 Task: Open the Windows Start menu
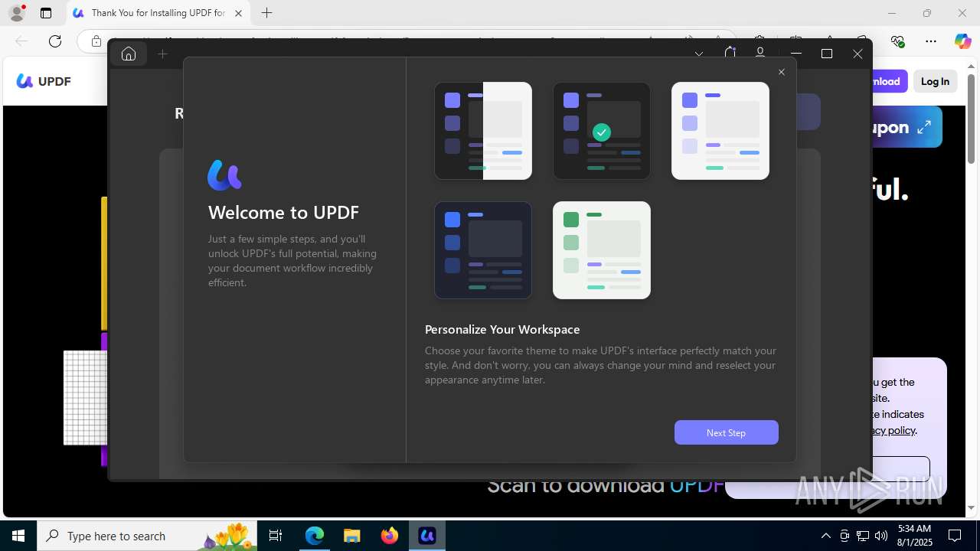click(18, 536)
